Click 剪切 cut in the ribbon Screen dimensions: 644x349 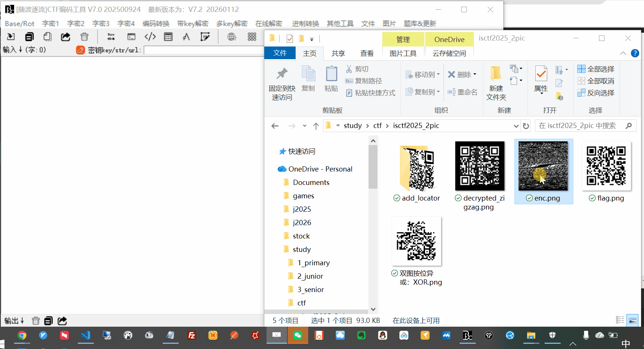click(x=357, y=69)
